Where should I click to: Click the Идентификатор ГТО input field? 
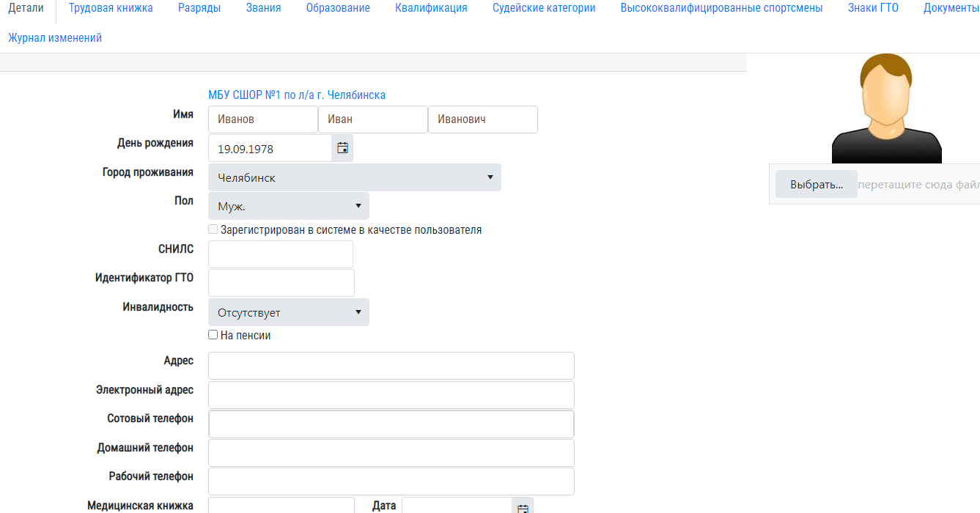(x=281, y=283)
